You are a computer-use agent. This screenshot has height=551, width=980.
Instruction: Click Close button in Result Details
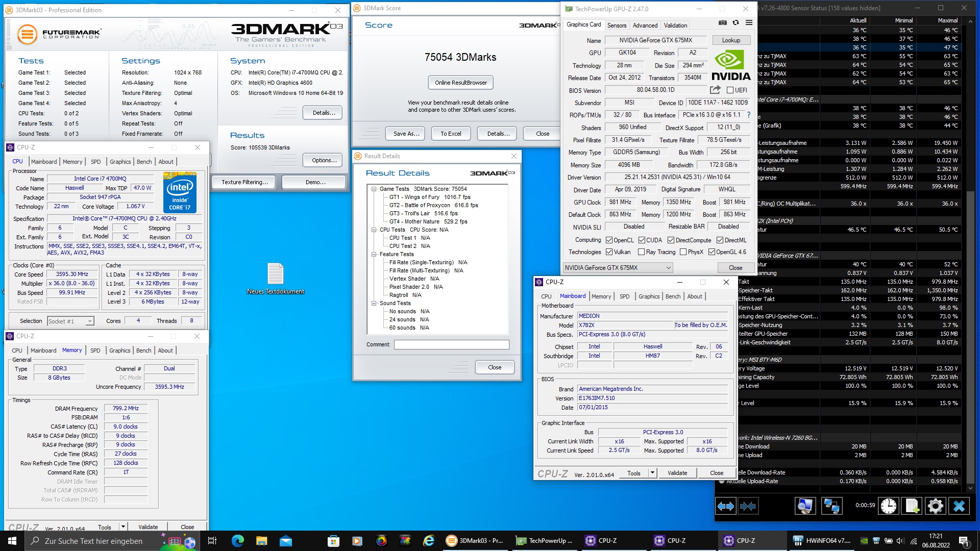(494, 367)
